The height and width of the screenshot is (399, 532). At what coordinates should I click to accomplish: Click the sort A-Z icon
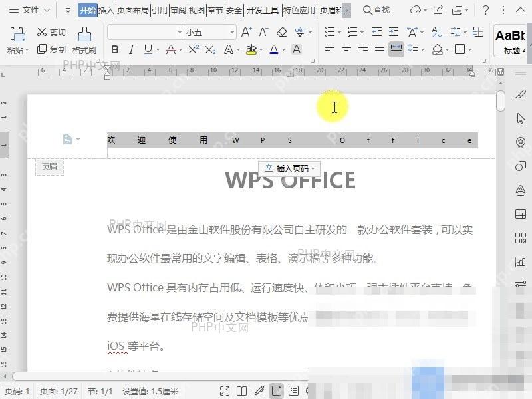tap(437, 32)
